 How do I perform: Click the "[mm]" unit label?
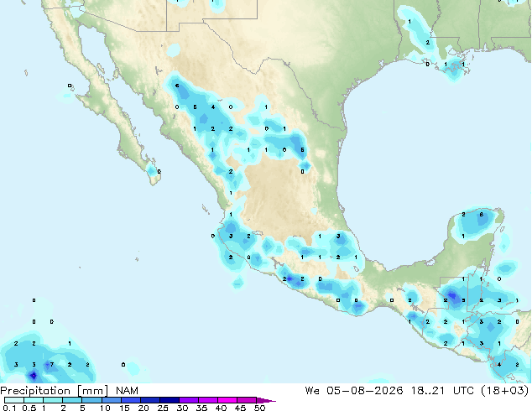92,391
